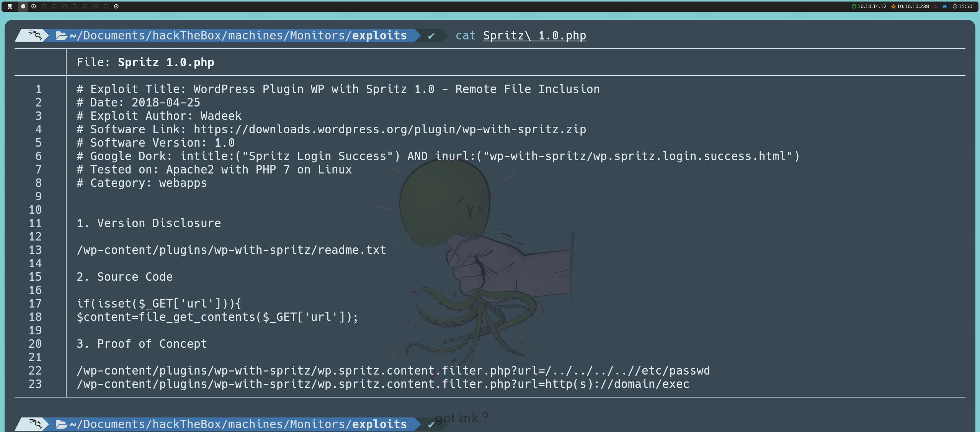Click the red cloud icon in status bar
The height and width of the screenshot is (432, 980).
(936, 6)
